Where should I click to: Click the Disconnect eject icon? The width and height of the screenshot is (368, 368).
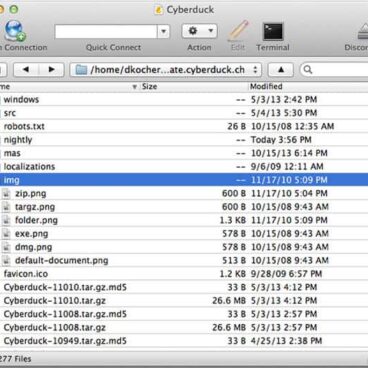click(362, 32)
